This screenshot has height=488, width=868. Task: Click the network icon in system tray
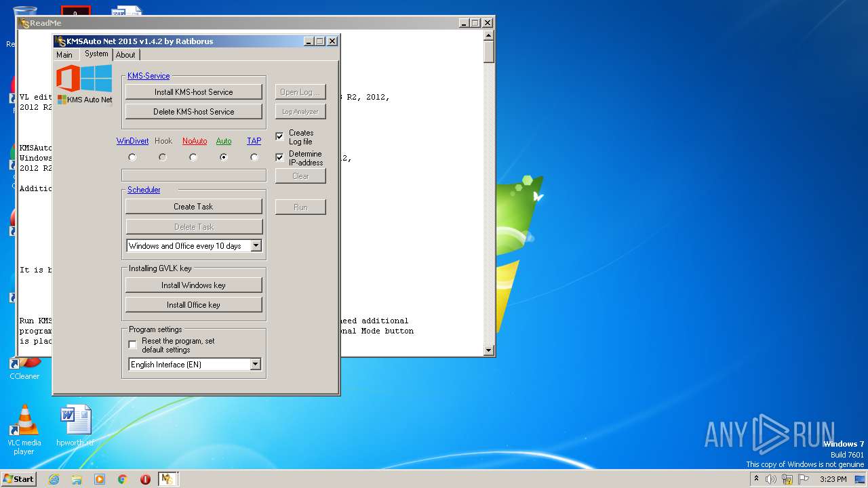tap(787, 479)
